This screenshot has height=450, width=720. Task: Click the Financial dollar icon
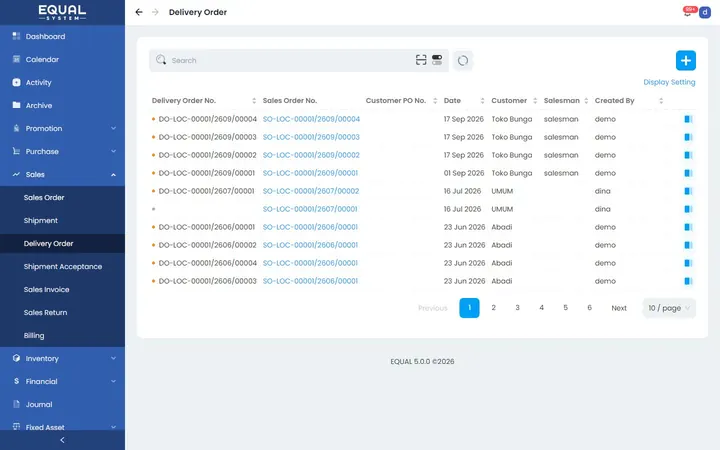[17, 381]
